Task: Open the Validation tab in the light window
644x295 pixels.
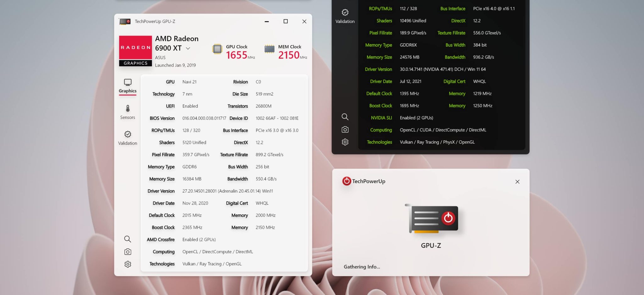Action: pyautogui.click(x=127, y=138)
